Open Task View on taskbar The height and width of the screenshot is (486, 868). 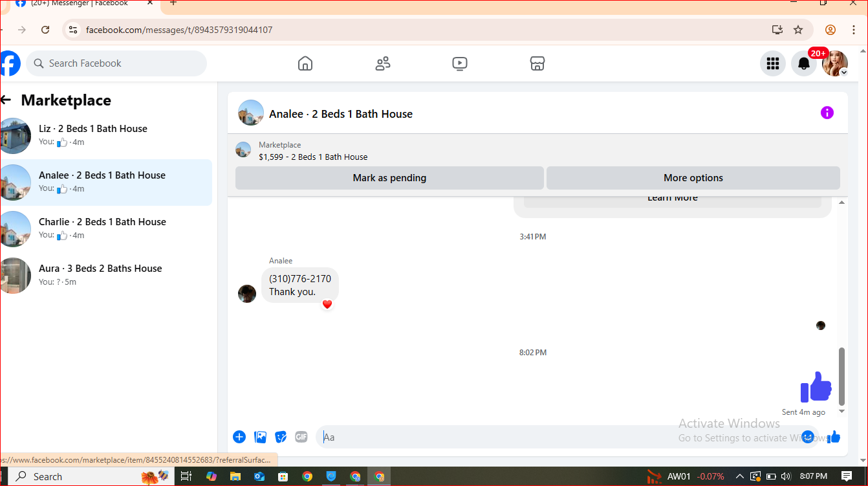point(186,476)
